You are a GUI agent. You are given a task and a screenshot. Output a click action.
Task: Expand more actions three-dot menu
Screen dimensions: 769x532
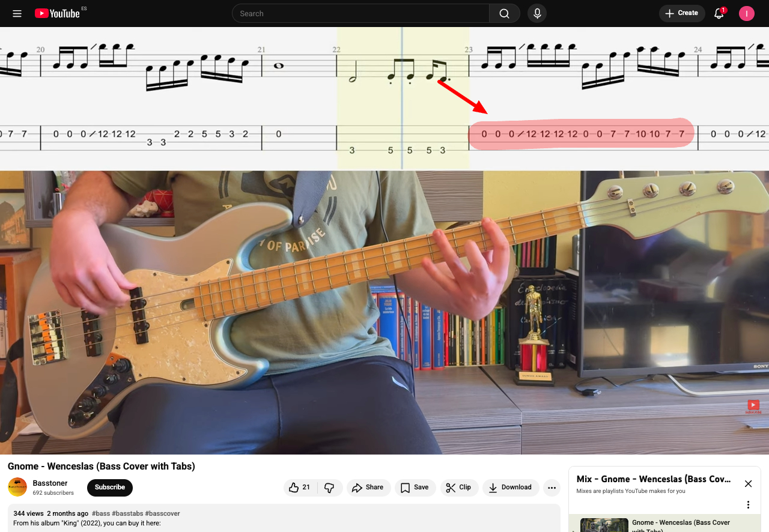[552, 488]
